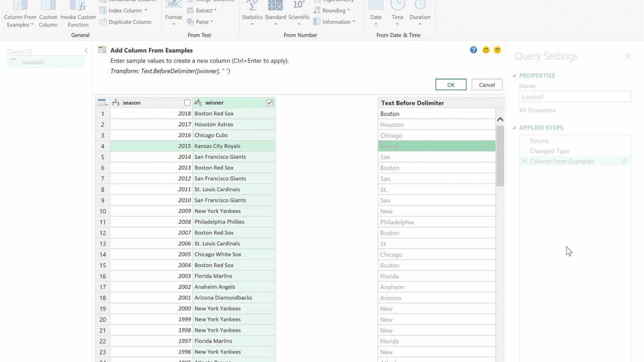Click the Cancel button
This screenshot has width=644, height=362.
coord(487,84)
